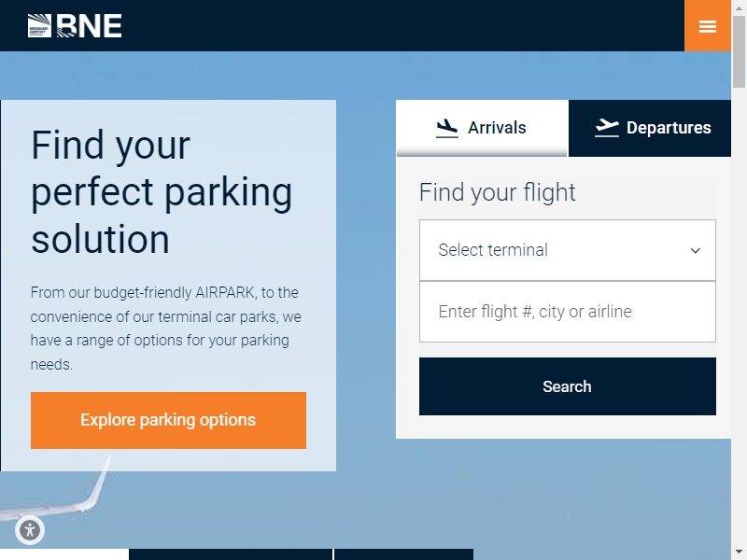This screenshot has width=747, height=560.
Task: Click the Brisbane Airport Corporation emblem
Action: click(x=39, y=26)
